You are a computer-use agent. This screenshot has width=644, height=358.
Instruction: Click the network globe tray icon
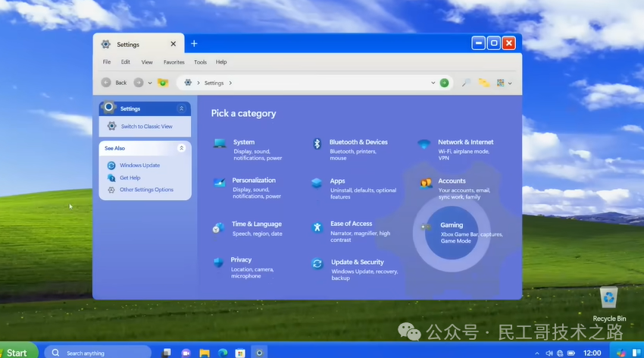tap(560, 353)
